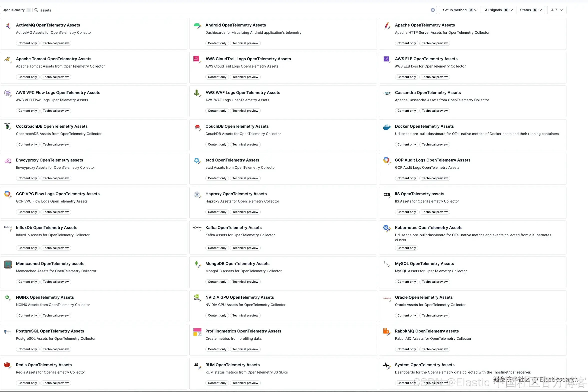Open Kafka OpenTelemetry Assets integration

233,227
